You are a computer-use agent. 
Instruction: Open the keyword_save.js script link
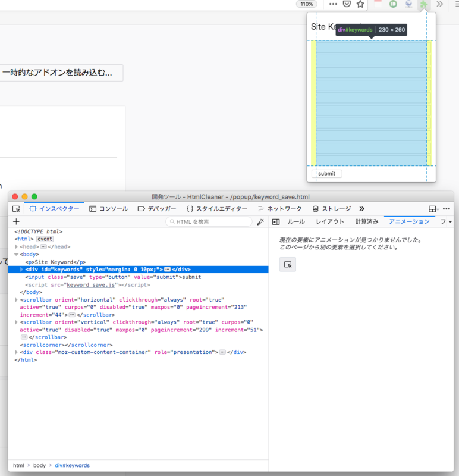point(91,285)
